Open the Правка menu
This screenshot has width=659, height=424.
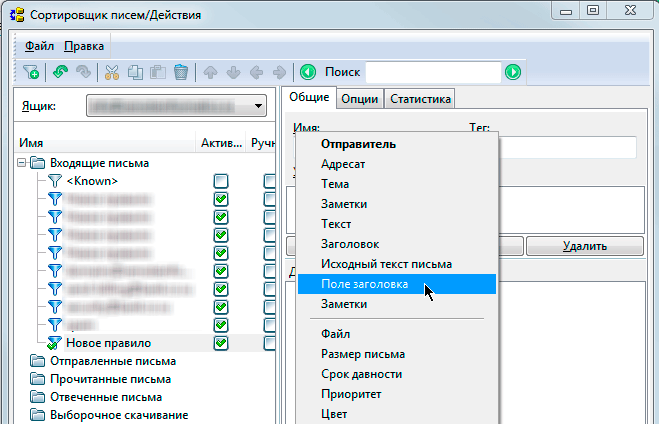pos(83,46)
